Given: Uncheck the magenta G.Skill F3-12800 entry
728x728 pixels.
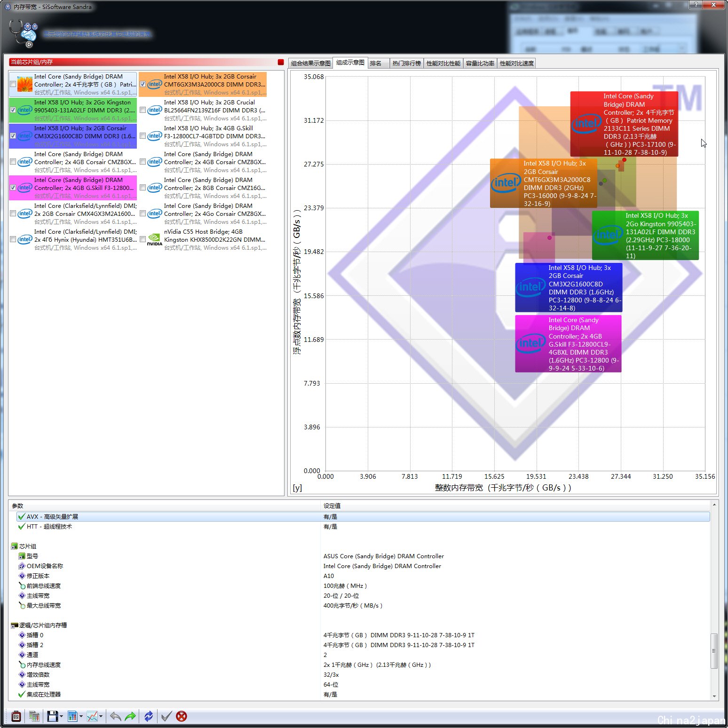Looking at the screenshot, I should (x=13, y=188).
